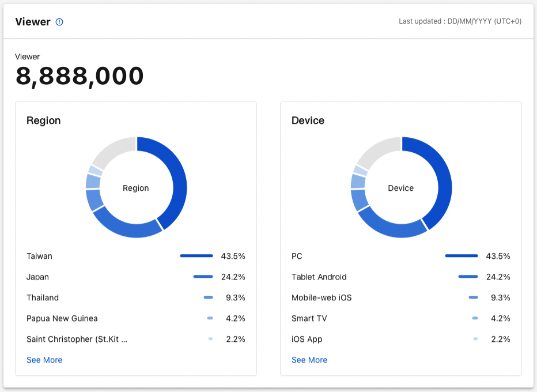Click the Device label inside the donut center

point(400,187)
